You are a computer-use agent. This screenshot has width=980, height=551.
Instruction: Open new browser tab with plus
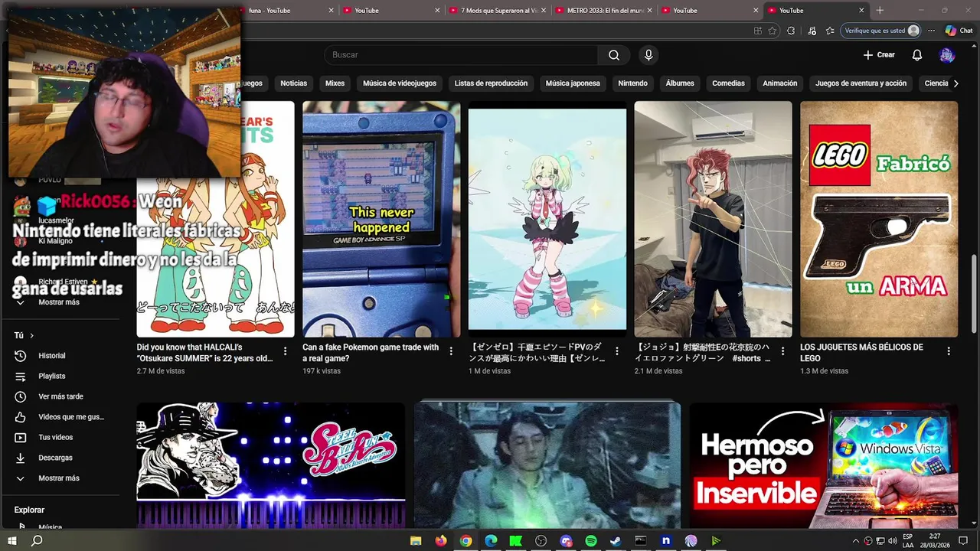click(880, 10)
